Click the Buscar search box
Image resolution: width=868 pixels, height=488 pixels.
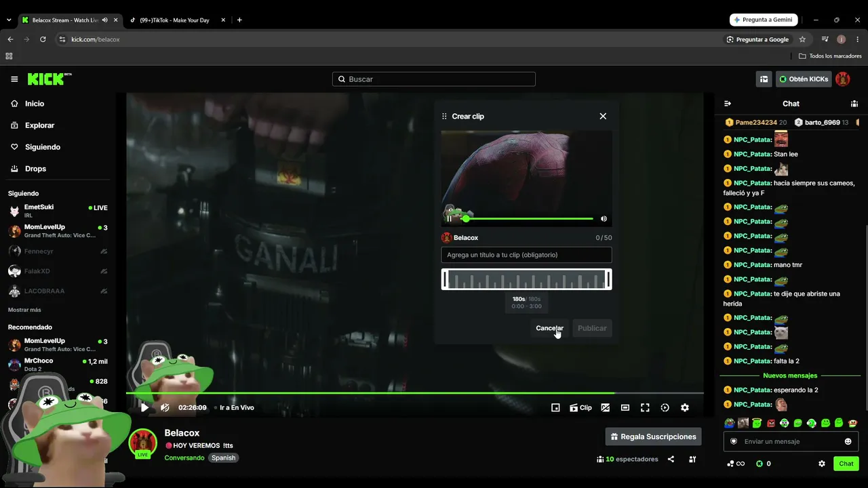click(x=434, y=79)
